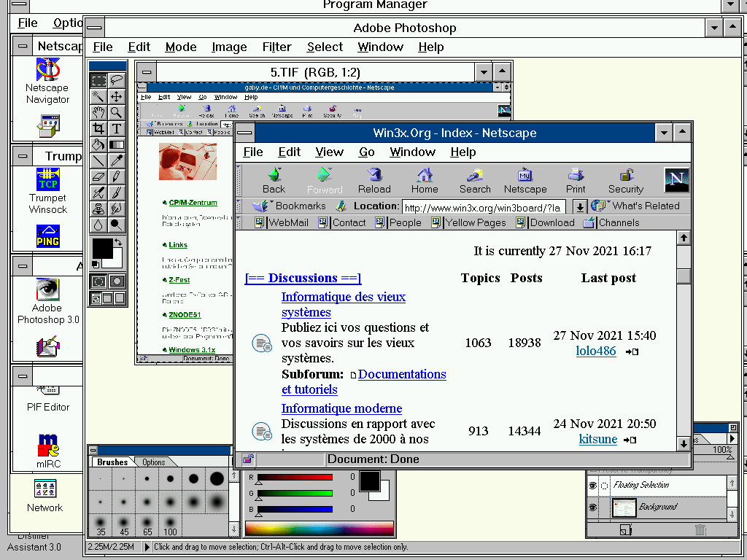Expand the Bookmarks menu in Netscape

(289, 206)
